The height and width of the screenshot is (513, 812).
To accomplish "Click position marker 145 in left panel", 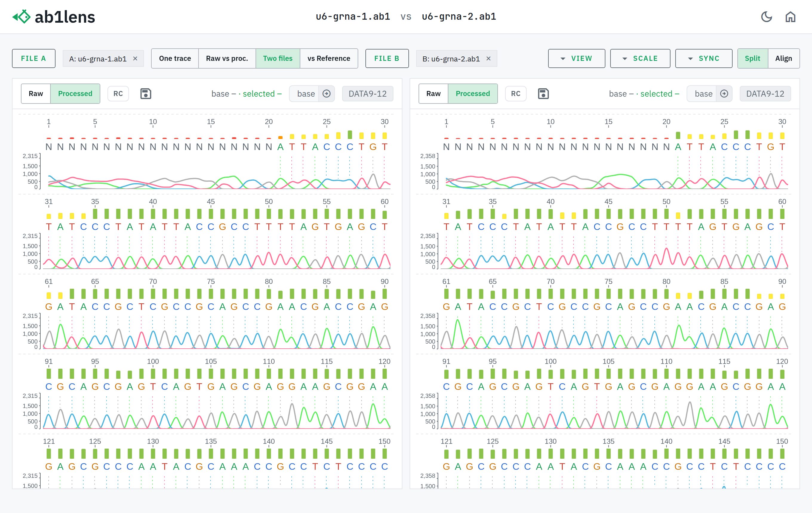I will tap(326, 441).
